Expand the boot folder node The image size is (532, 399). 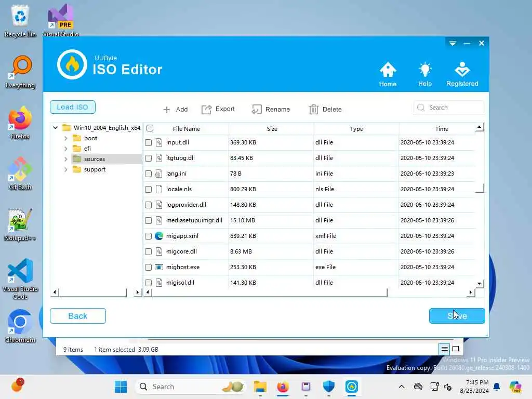click(x=66, y=138)
